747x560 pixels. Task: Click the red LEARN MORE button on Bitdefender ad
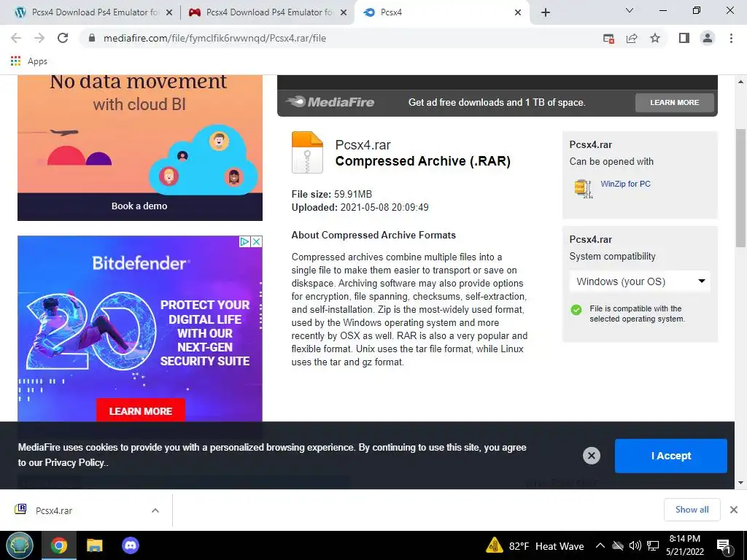tap(141, 411)
